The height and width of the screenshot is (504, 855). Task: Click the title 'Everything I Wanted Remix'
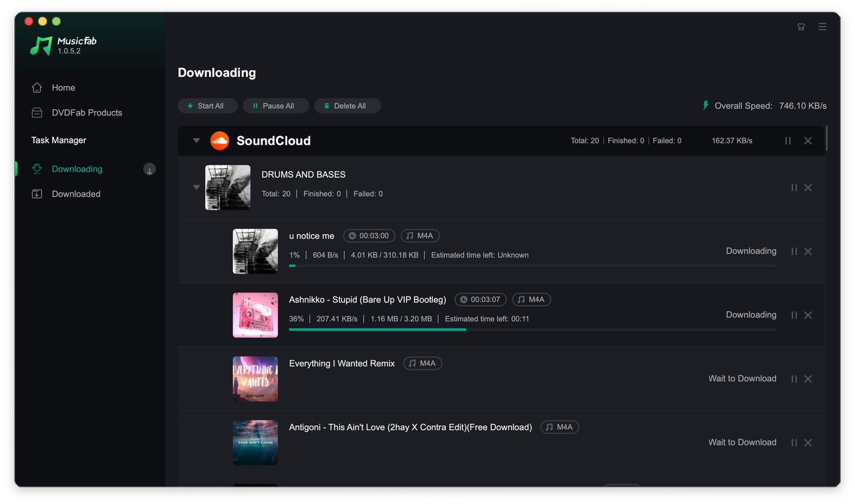pos(342,363)
